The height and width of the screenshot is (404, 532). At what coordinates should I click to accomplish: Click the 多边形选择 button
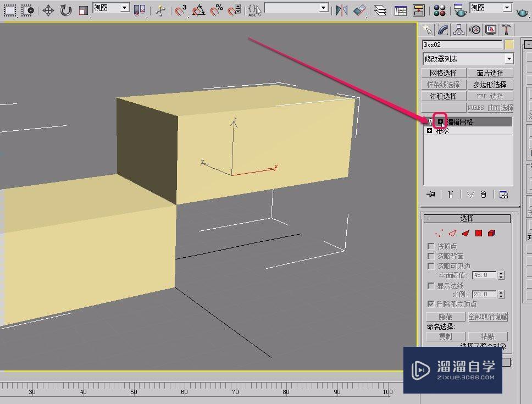[489, 85]
